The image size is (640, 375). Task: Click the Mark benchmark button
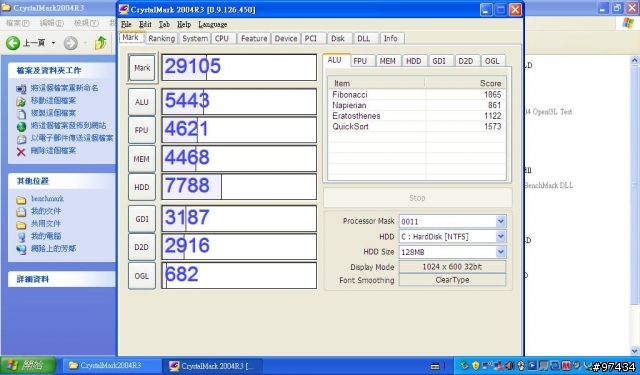pos(142,68)
